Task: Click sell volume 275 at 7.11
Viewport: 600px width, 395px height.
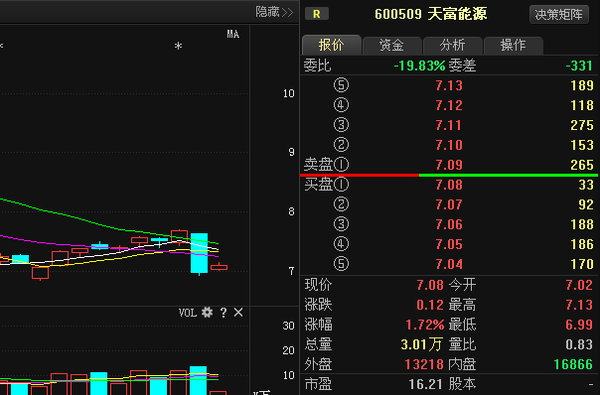Action: point(582,125)
